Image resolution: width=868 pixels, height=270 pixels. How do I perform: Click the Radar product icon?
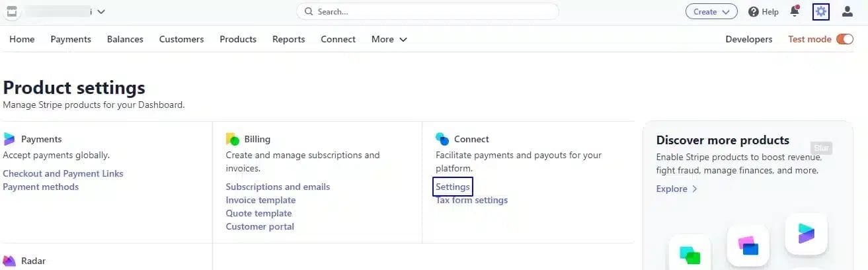[x=9, y=261]
